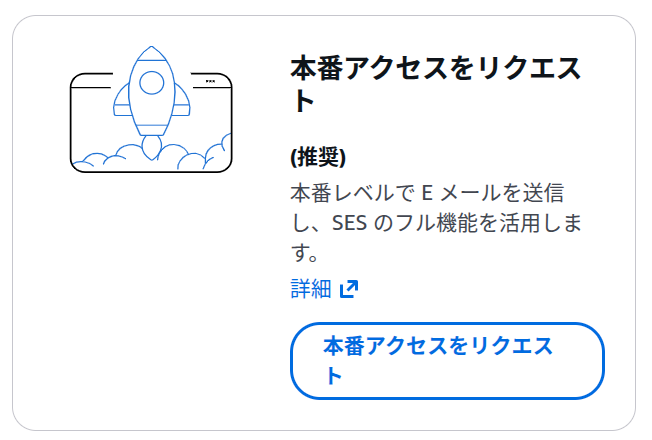Image resolution: width=652 pixels, height=440 pixels.
Task: Click the (推奨) recommended label
Action: pos(318,158)
